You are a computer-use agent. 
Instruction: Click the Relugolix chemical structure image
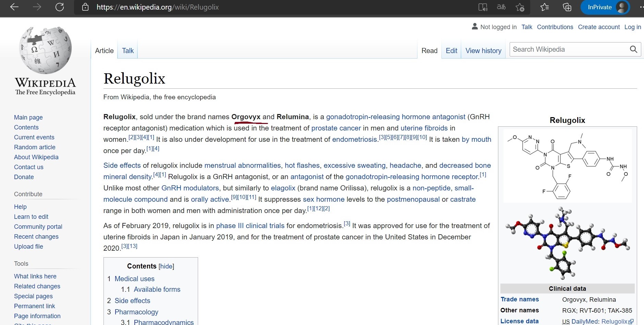point(567,166)
